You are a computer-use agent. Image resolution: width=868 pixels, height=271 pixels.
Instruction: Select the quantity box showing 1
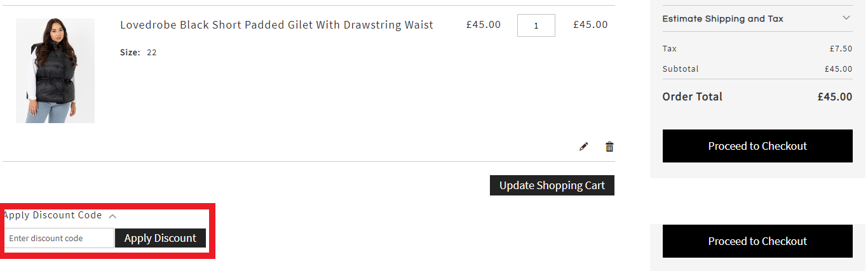pyautogui.click(x=536, y=25)
